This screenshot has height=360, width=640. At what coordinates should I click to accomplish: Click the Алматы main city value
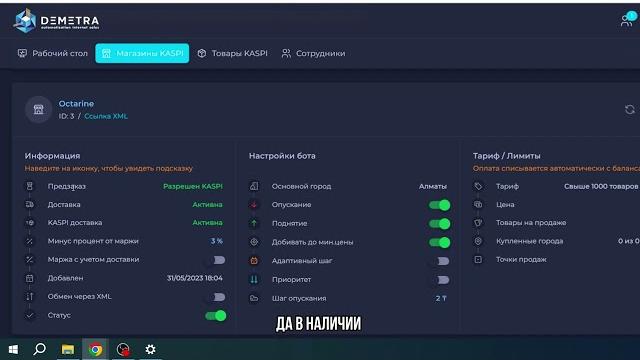pos(433,186)
